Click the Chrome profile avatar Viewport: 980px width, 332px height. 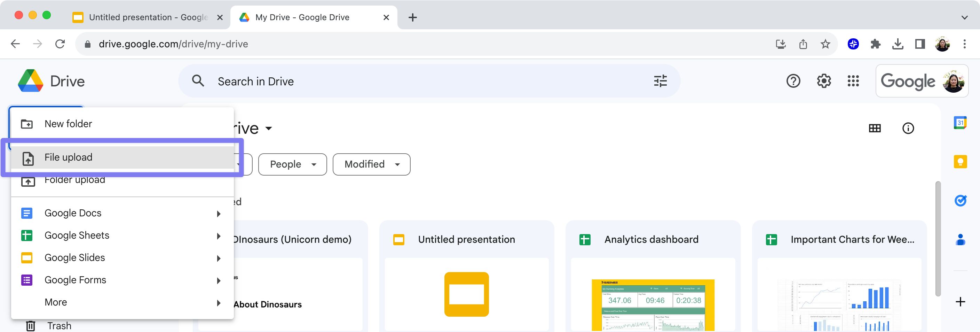click(942, 44)
